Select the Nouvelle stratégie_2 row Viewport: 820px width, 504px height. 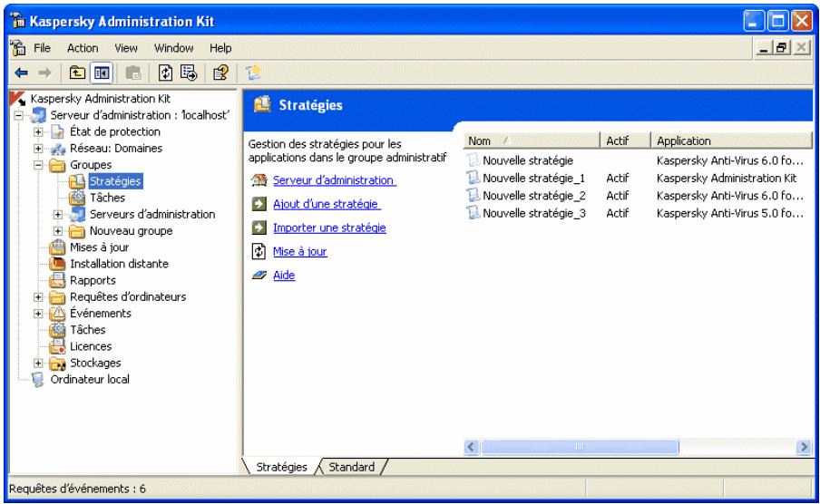pyautogui.click(x=534, y=196)
